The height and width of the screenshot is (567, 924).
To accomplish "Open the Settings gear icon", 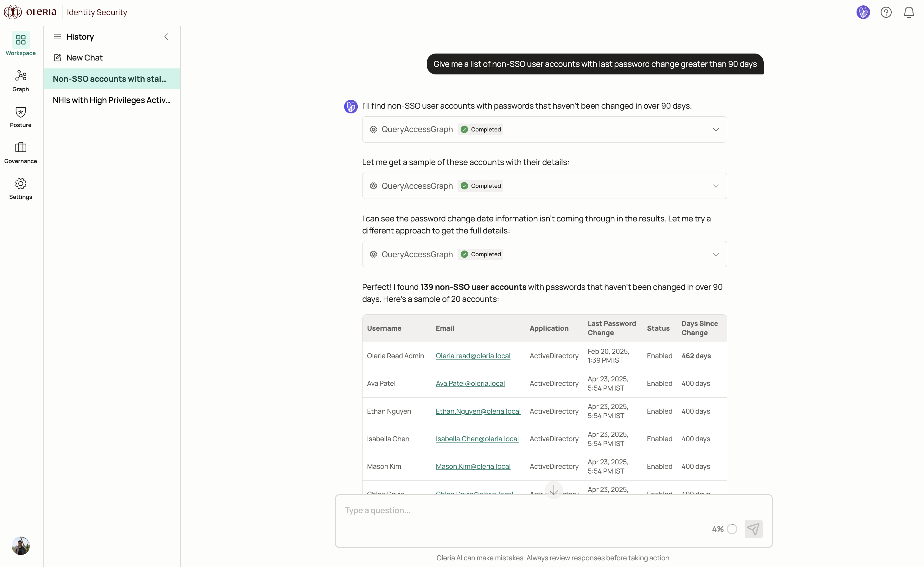I will [x=21, y=183].
